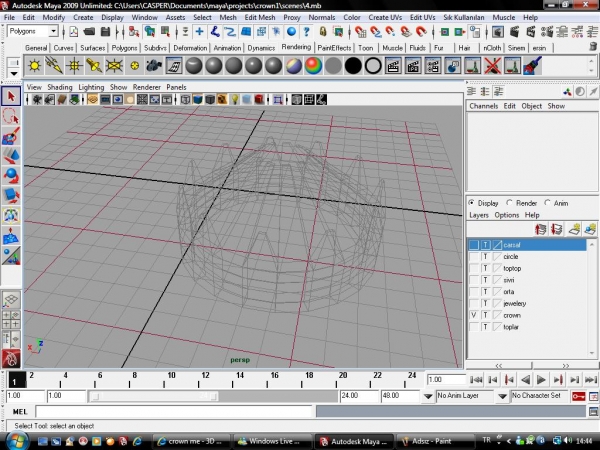The image size is (600, 450).
Task: Click the crossed-out red X shelf icon
Action: 492,65
